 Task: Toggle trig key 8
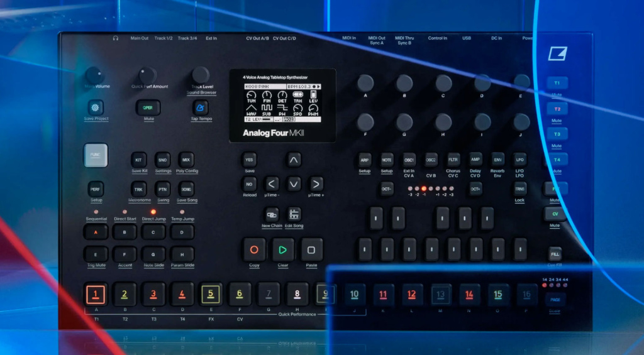click(297, 294)
